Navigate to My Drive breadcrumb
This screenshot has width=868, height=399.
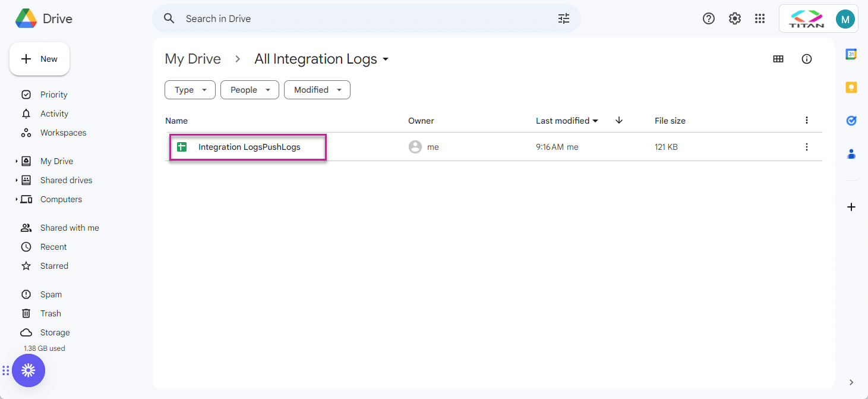click(192, 59)
